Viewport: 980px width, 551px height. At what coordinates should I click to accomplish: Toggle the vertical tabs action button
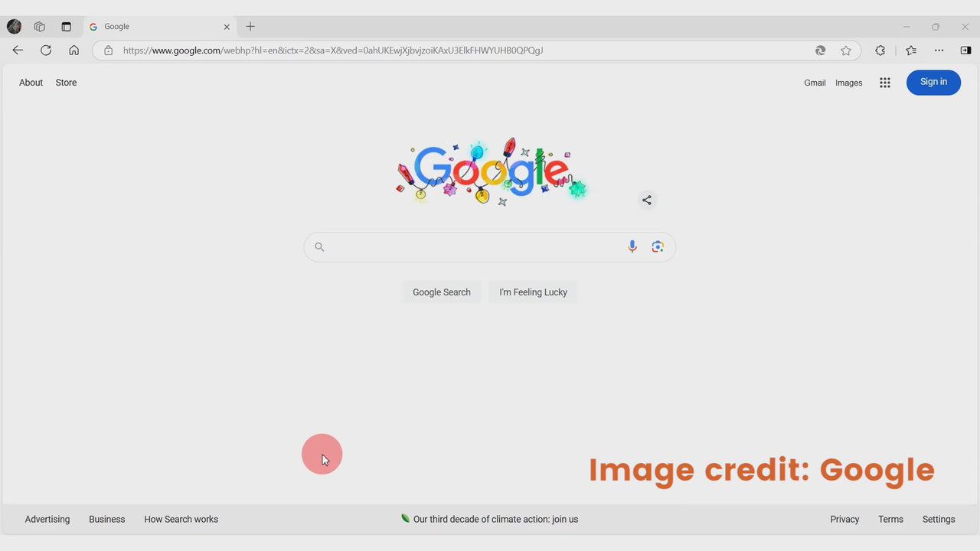[66, 27]
